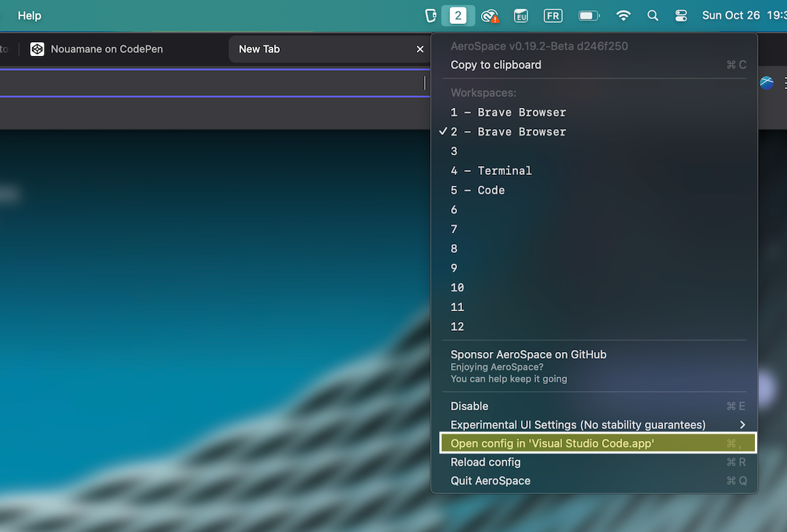Viewport: 787px width, 532px height.
Task: Disable AeroSpace from the menu
Action: tap(469, 406)
